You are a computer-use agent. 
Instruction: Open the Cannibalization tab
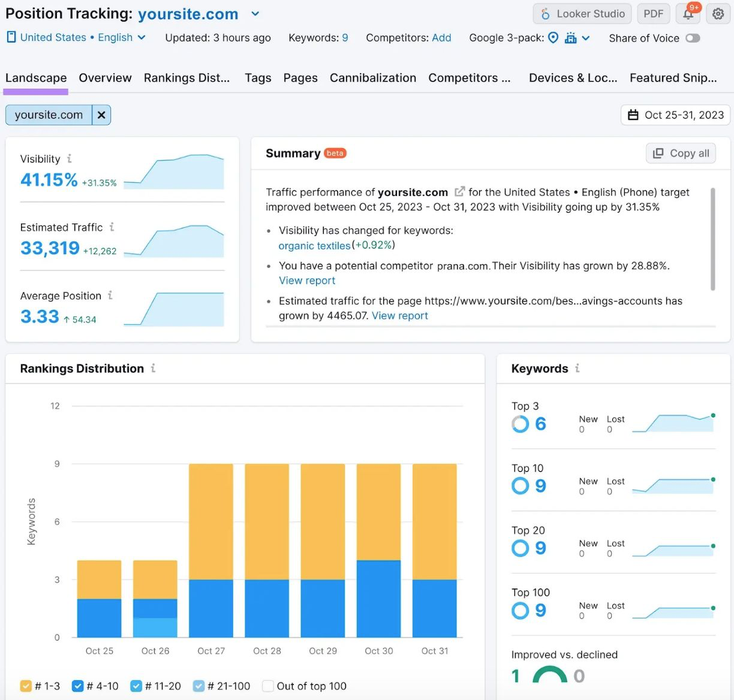click(372, 78)
